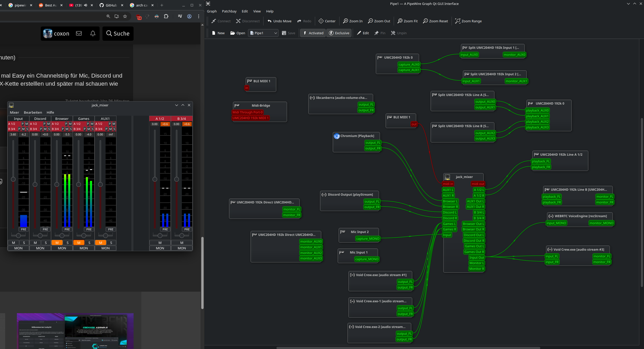Click the Center graph icon
This screenshot has height=349, width=644.
[321, 21]
